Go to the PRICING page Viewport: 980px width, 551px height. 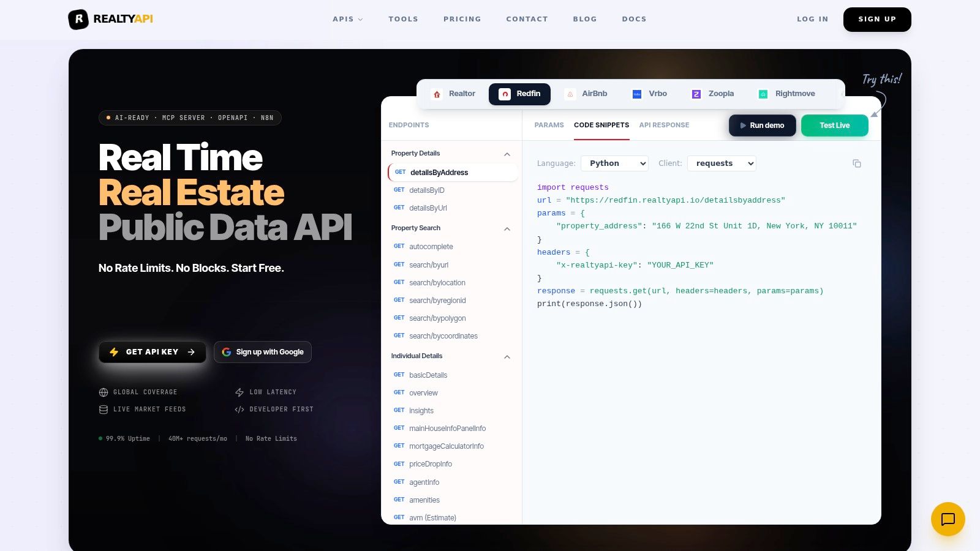coord(462,19)
